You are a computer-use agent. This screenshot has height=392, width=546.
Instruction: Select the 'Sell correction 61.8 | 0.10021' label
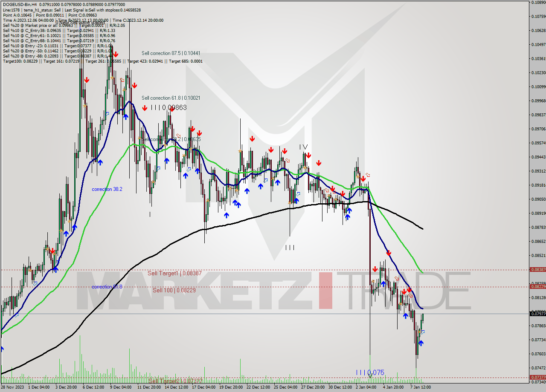(x=171, y=98)
